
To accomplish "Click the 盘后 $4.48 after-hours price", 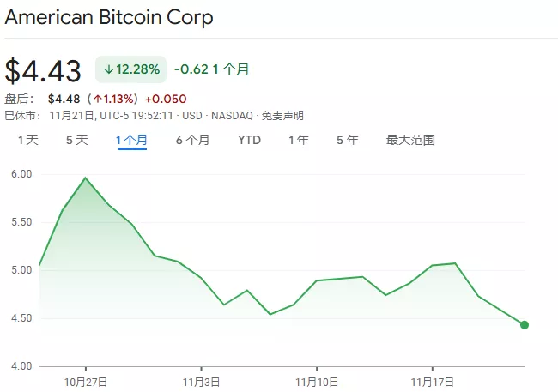I will (65, 99).
